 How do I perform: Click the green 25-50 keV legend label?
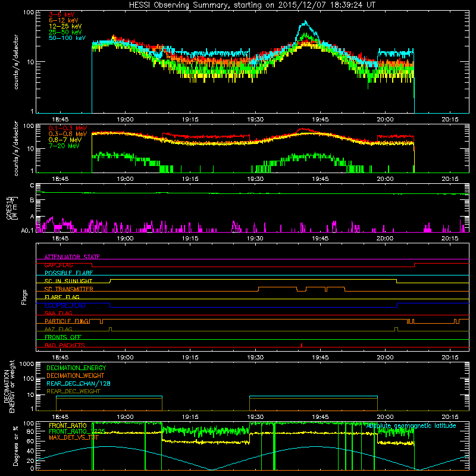coord(65,32)
